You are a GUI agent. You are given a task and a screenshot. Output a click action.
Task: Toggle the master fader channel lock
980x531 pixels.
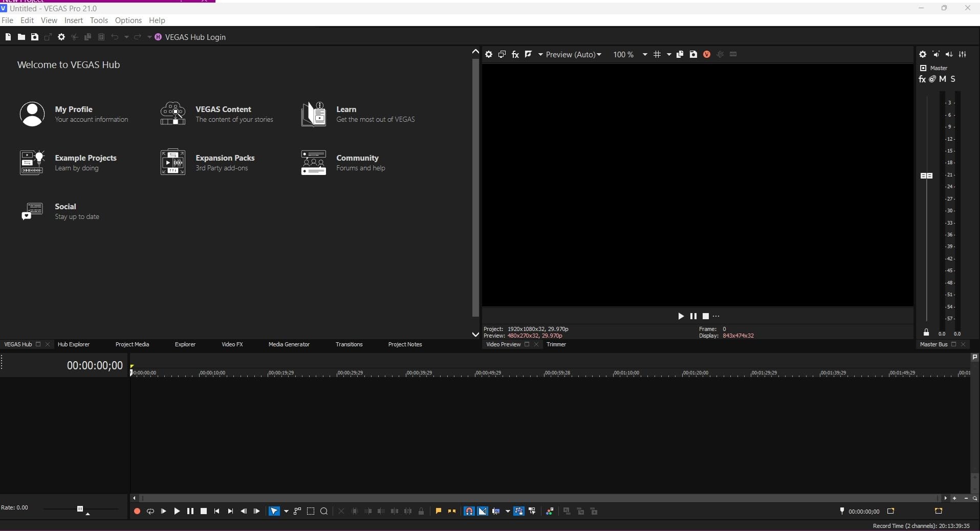click(x=926, y=333)
